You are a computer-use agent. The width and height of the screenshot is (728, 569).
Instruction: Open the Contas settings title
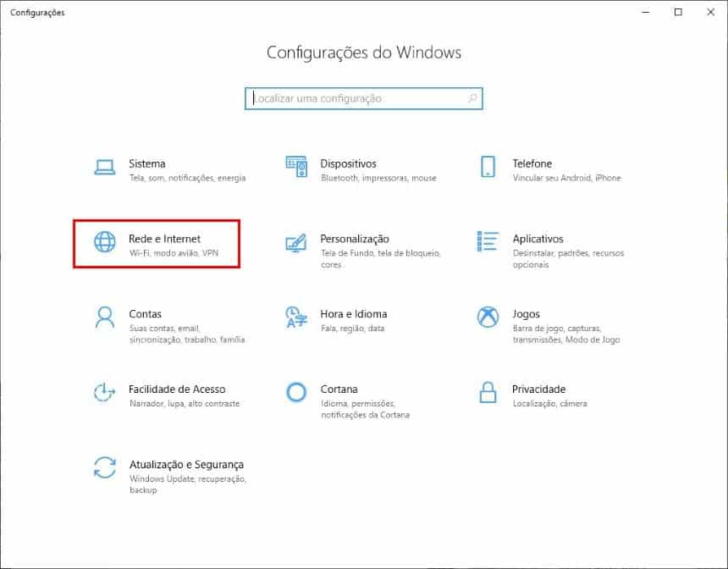146,314
